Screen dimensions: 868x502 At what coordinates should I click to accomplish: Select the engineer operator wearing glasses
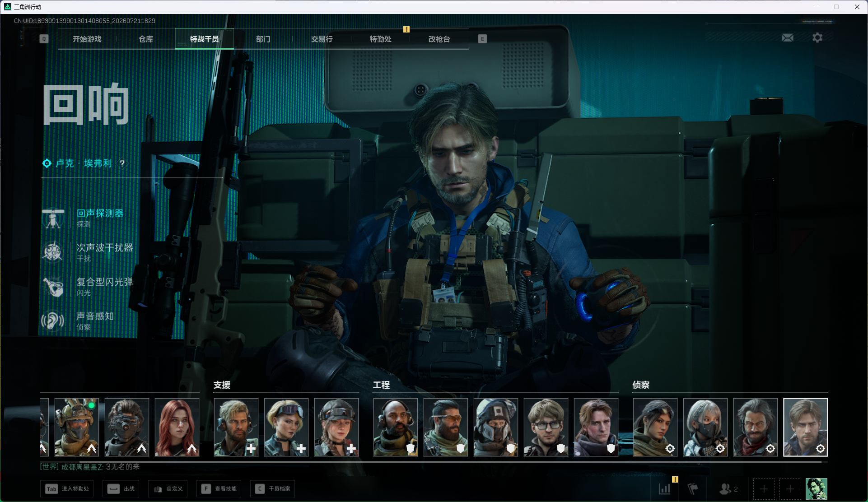(546, 427)
